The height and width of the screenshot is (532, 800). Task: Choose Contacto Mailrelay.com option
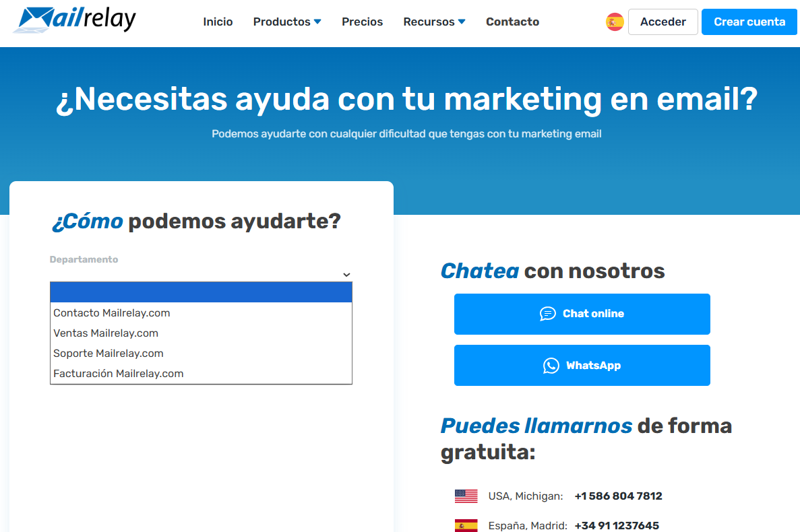point(201,313)
